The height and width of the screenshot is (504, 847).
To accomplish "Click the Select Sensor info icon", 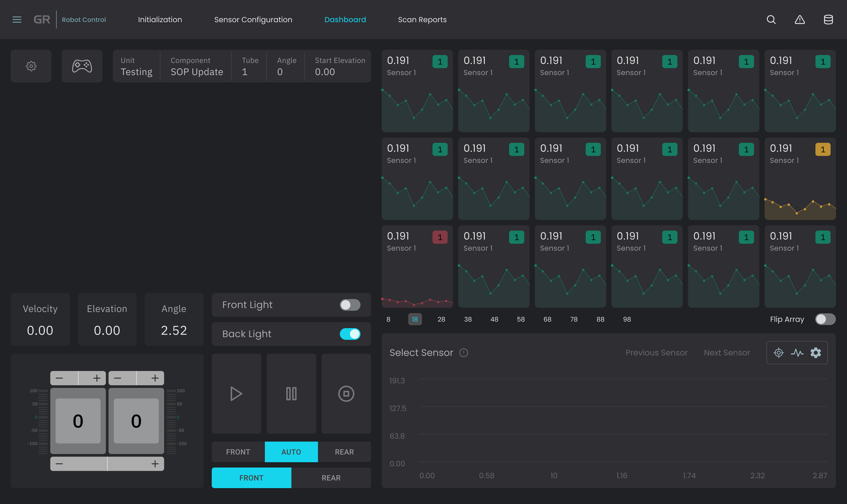I will pyautogui.click(x=464, y=353).
